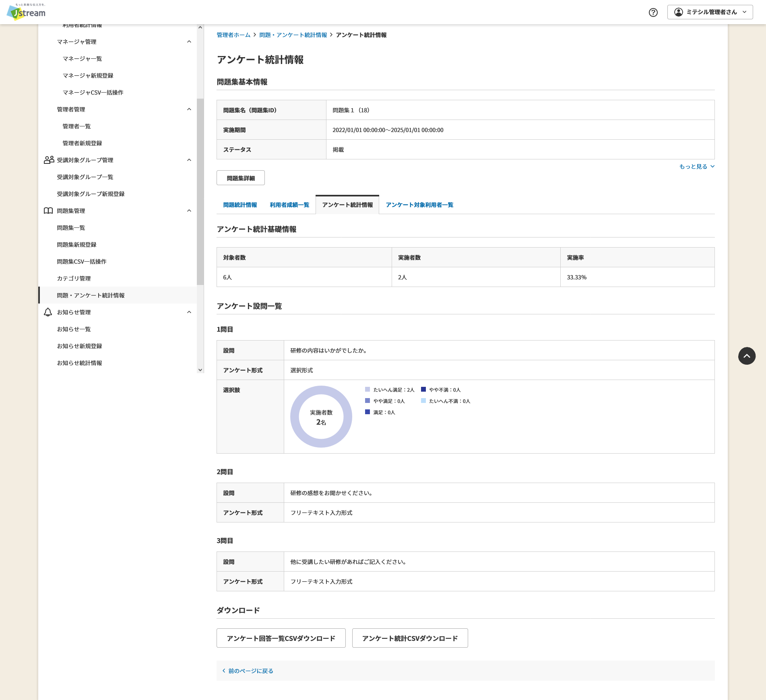Screen dimensions: 766x700
Task: Click やや不満 legend color swatch
Action: [x=423, y=389]
